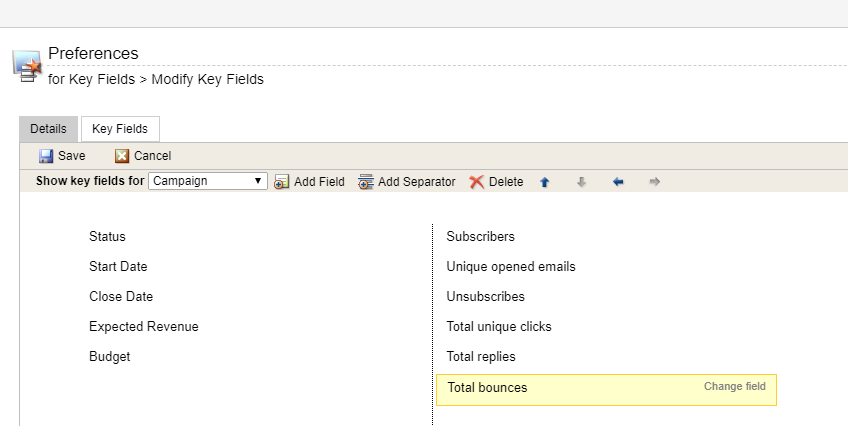Select the Budget field

[x=110, y=357]
